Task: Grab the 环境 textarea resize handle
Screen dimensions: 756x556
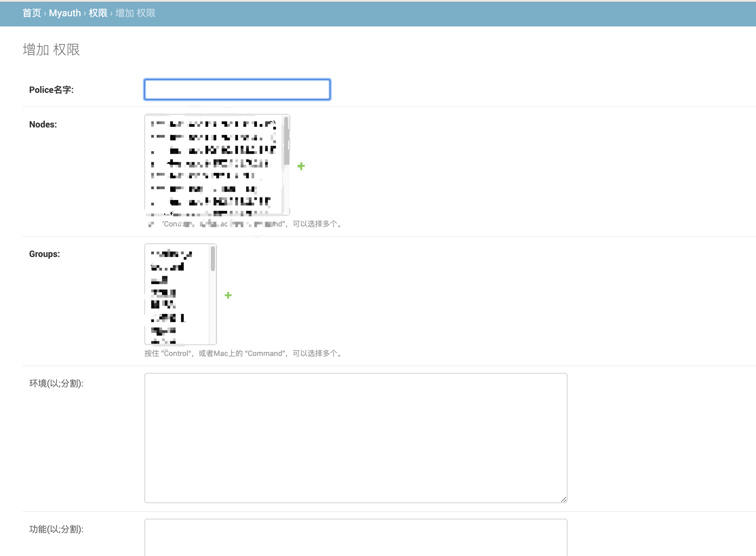Action: pos(563,499)
